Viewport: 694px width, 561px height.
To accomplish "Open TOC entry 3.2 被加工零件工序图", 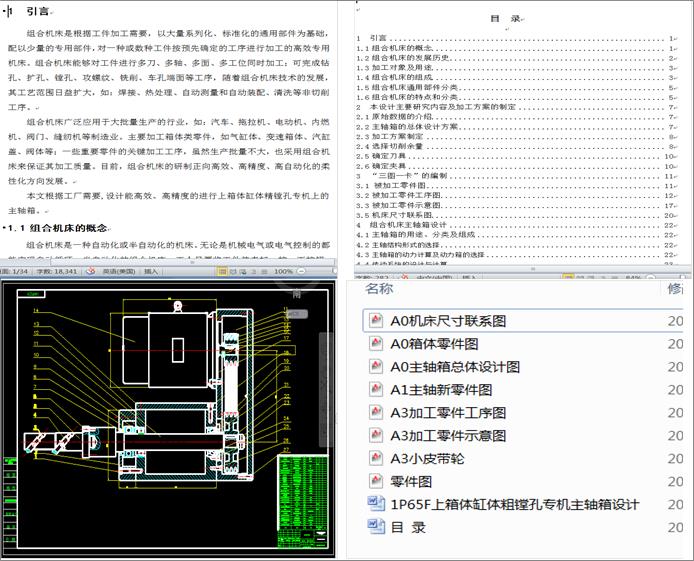I will pos(517,196).
